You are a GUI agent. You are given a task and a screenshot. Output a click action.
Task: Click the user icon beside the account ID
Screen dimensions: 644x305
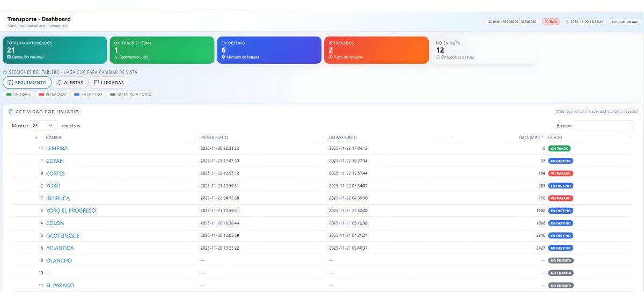coord(490,22)
